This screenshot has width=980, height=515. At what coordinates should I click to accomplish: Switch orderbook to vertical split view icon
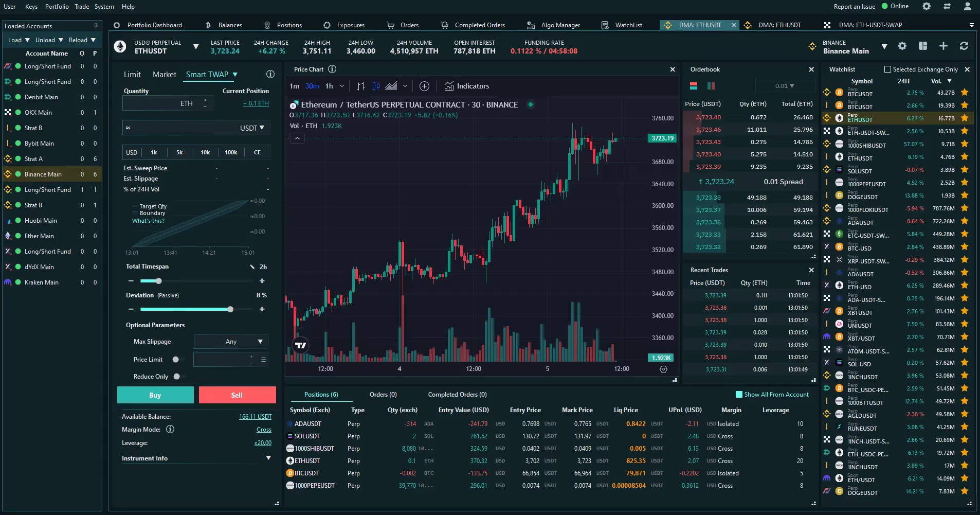pyautogui.click(x=711, y=86)
